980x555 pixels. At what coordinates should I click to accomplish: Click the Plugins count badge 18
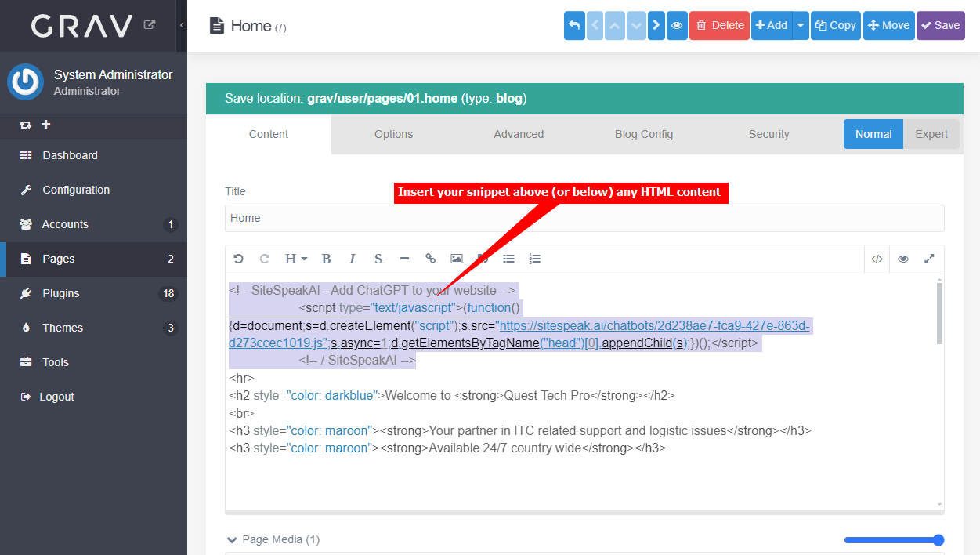click(x=168, y=294)
